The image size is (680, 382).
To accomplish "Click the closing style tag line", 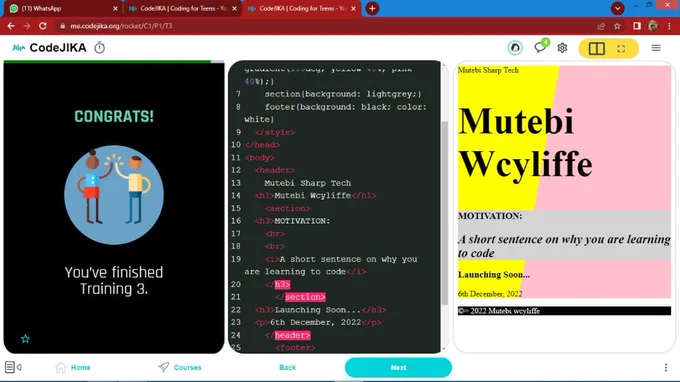I will [x=275, y=132].
